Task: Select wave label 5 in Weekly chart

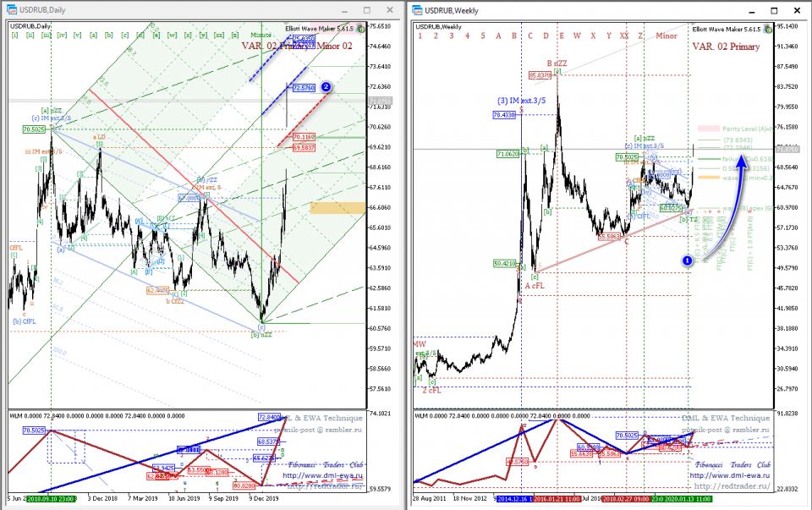Action: tap(483, 36)
